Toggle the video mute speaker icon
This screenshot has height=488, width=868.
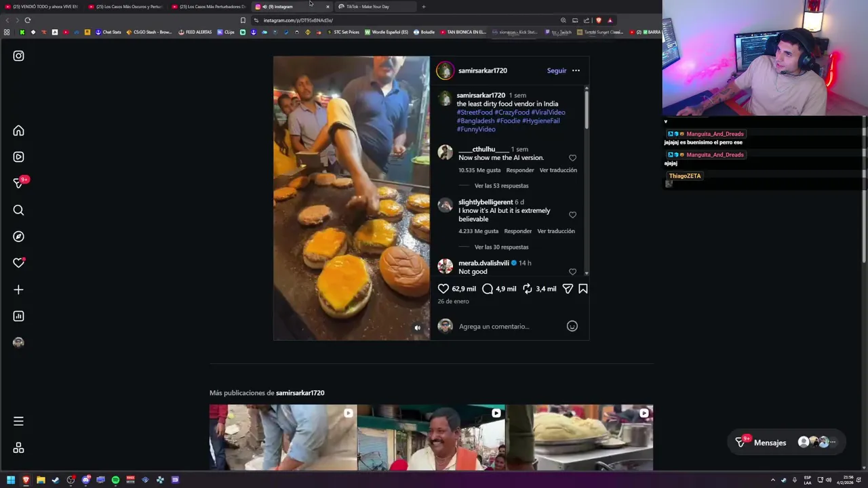click(x=418, y=328)
